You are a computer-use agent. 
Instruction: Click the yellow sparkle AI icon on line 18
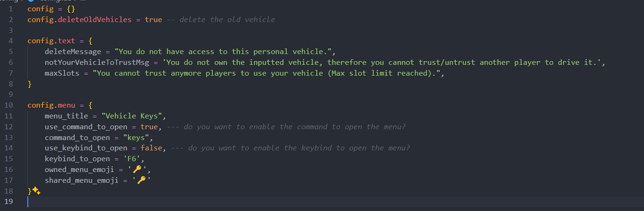click(36, 191)
